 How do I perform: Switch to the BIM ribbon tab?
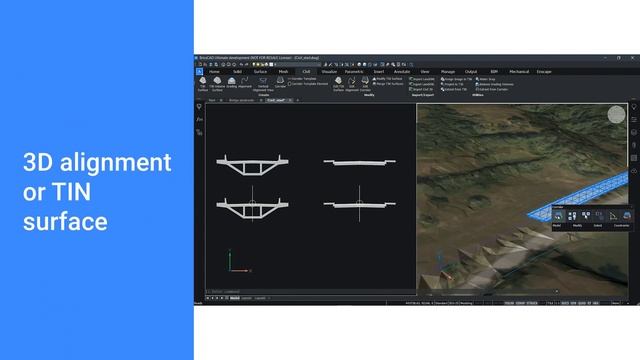[494, 71]
